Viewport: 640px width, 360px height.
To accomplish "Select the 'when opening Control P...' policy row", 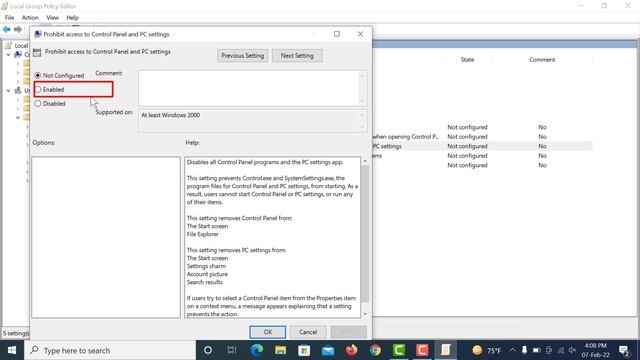I will click(x=482, y=137).
